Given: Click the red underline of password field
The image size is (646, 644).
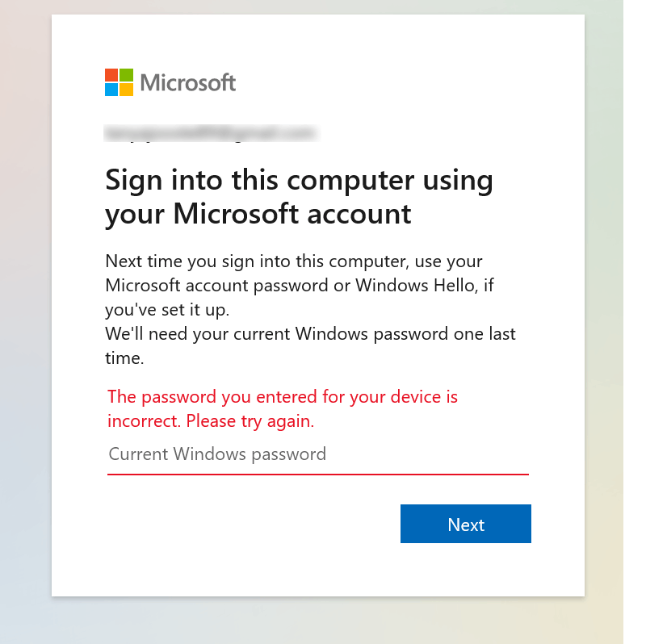Looking at the screenshot, I should pos(317,475).
